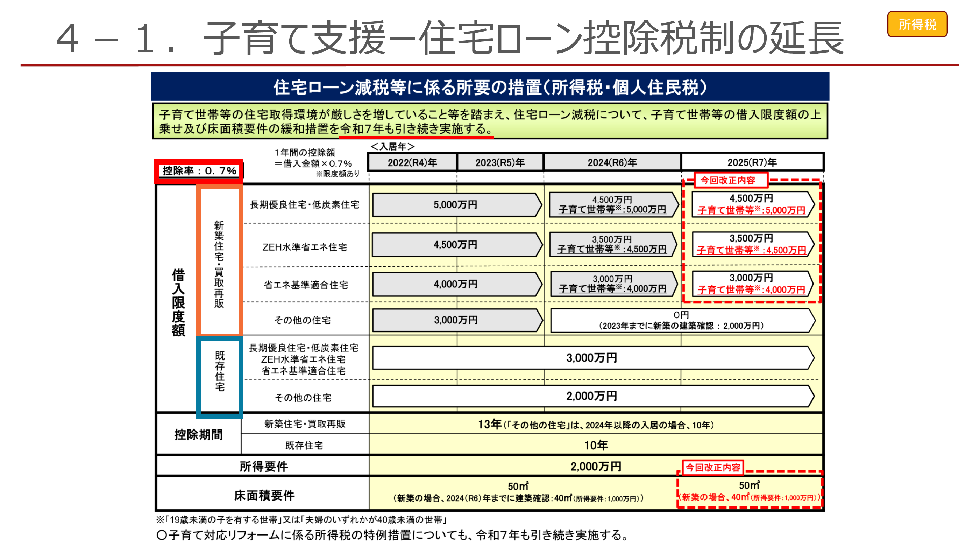Click その他の住宅 under existing housing
The height and width of the screenshot is (545, 980).
click(x=303, y=398)
